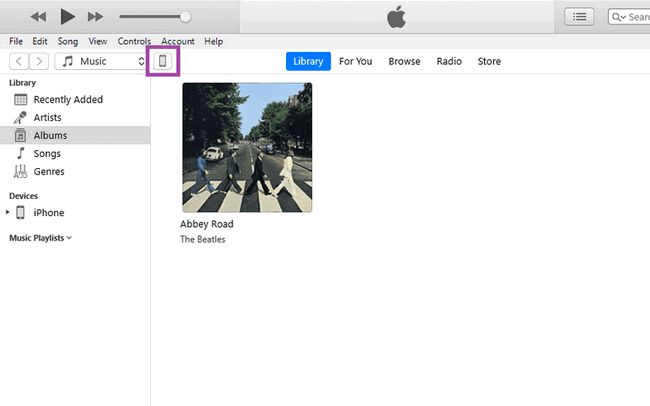Open the Song menu

tap(68, 41)
